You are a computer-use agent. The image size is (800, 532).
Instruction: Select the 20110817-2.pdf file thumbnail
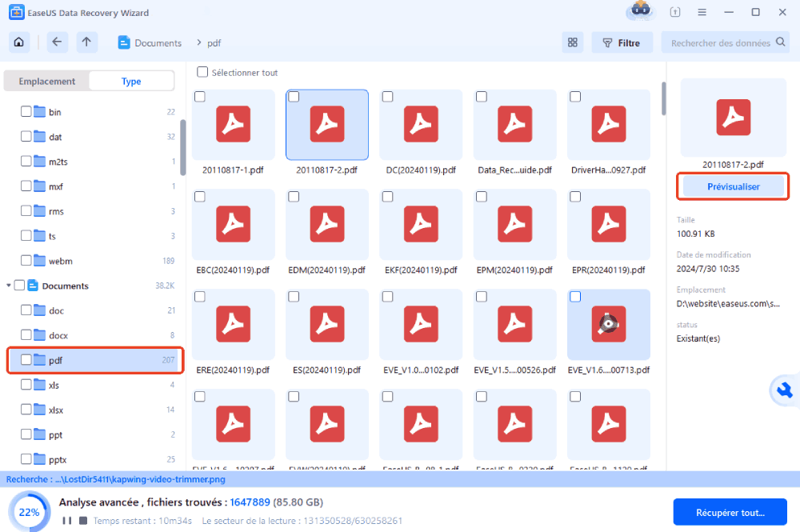tap(327, 125)
